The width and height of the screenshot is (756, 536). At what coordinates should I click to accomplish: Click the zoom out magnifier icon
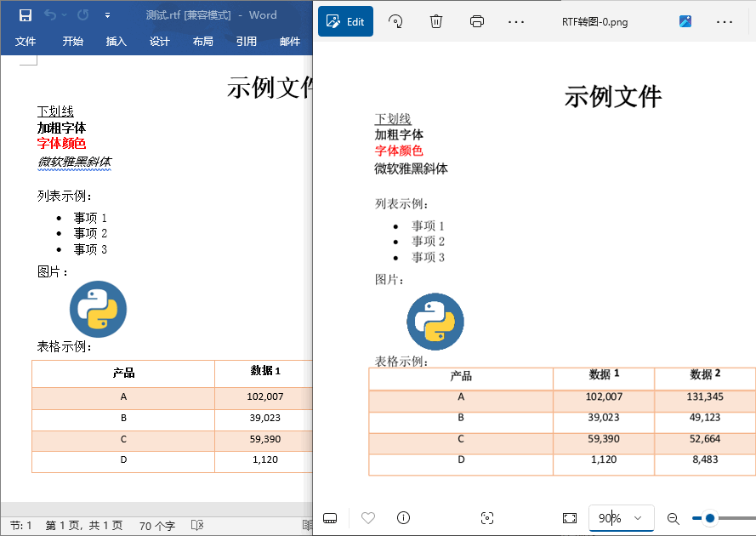(x=673, y=518)
